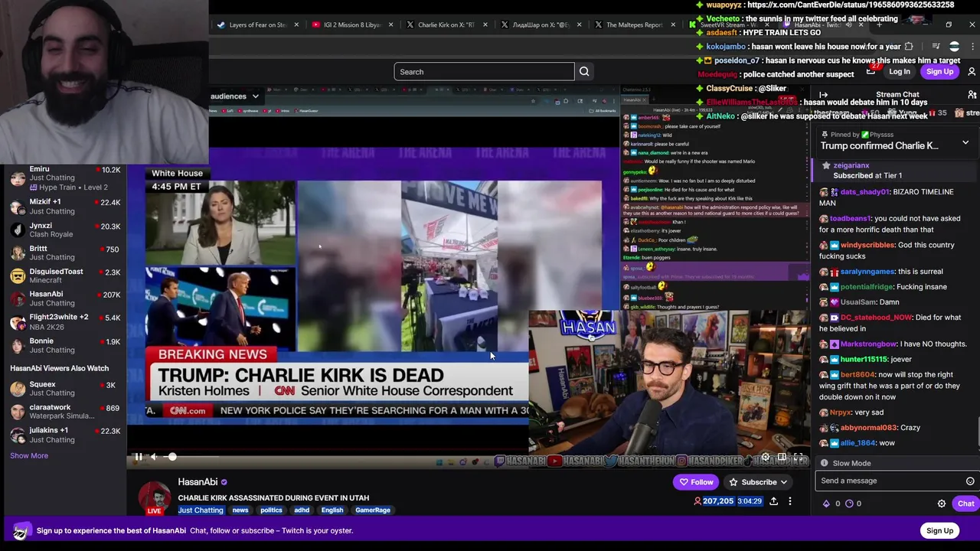This screenshot has width=980, height=551.
Task: Click the purple Chat button
Action: point(965,504)
